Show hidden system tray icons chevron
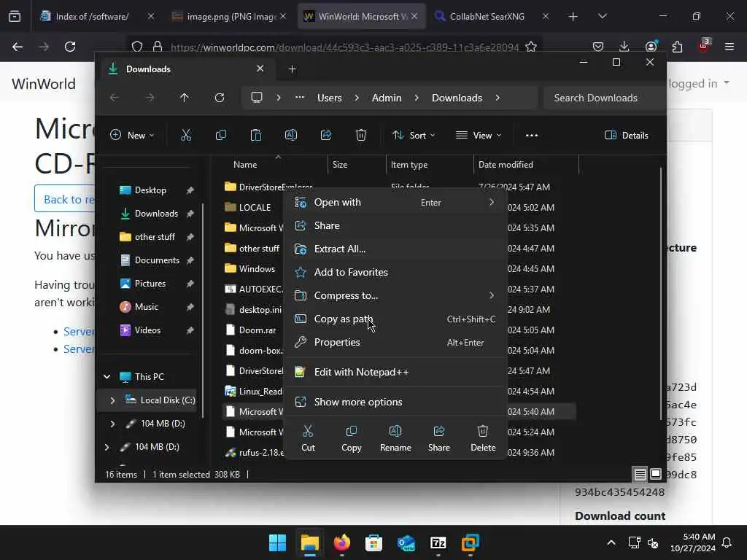This screenshot has width=747, height=560. 611,542
